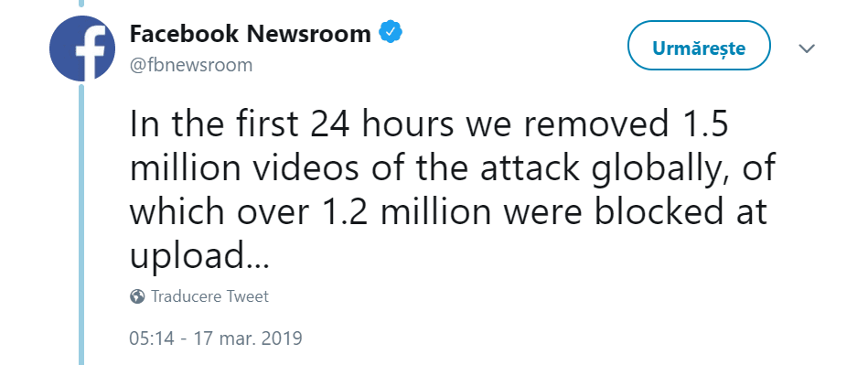The image size is (868, 365).
Task: Click the blue verified checkmark badge
Action: (391, 33)
